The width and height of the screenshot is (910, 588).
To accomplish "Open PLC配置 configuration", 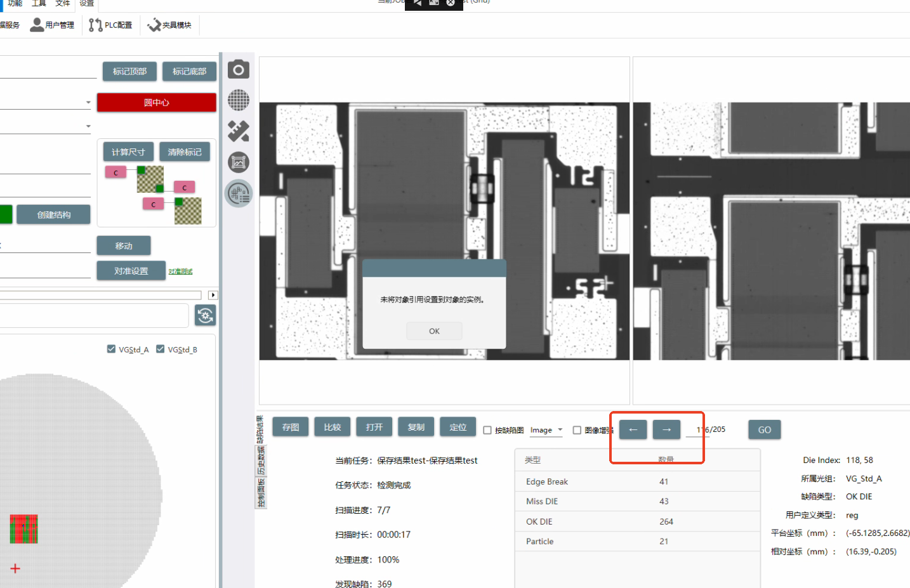I will pos(111,25).
